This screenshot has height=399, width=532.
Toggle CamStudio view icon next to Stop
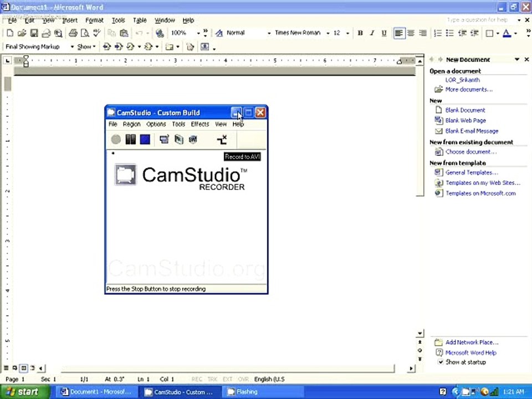click(164, 140)
